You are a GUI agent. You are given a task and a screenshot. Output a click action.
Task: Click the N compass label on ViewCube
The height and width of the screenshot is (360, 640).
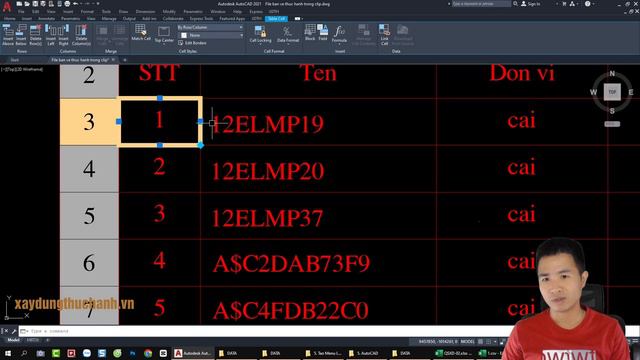click(x=612, y=73)
